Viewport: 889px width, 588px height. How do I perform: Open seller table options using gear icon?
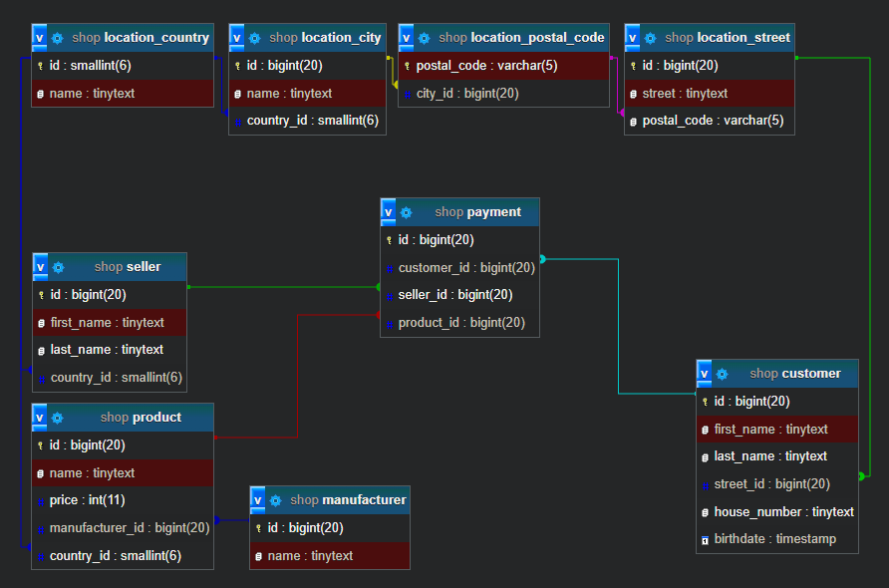(58, 266)
